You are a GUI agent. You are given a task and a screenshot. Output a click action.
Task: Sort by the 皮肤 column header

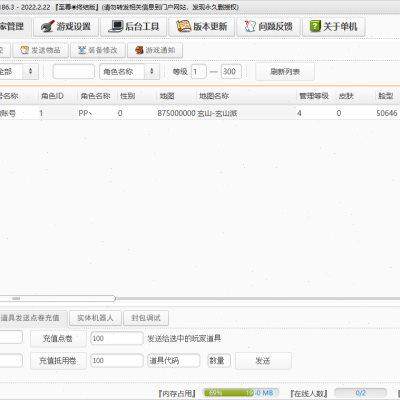pos(346,96)
